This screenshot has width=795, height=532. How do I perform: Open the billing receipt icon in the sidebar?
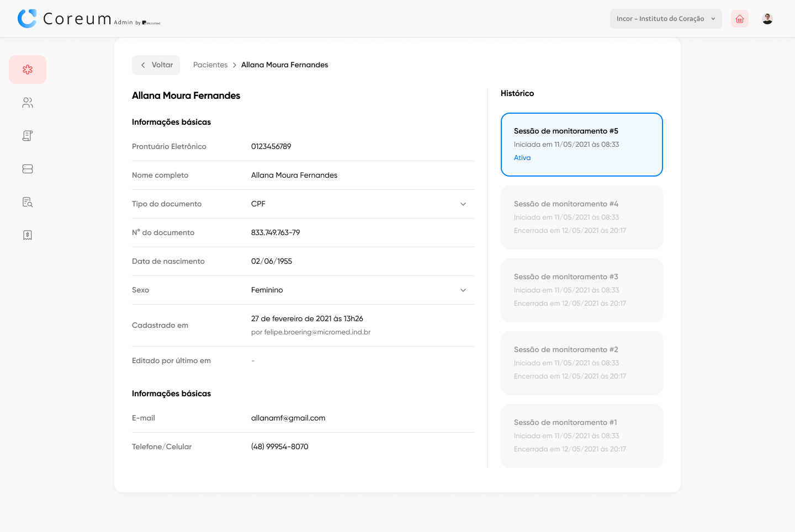[28, 235]
